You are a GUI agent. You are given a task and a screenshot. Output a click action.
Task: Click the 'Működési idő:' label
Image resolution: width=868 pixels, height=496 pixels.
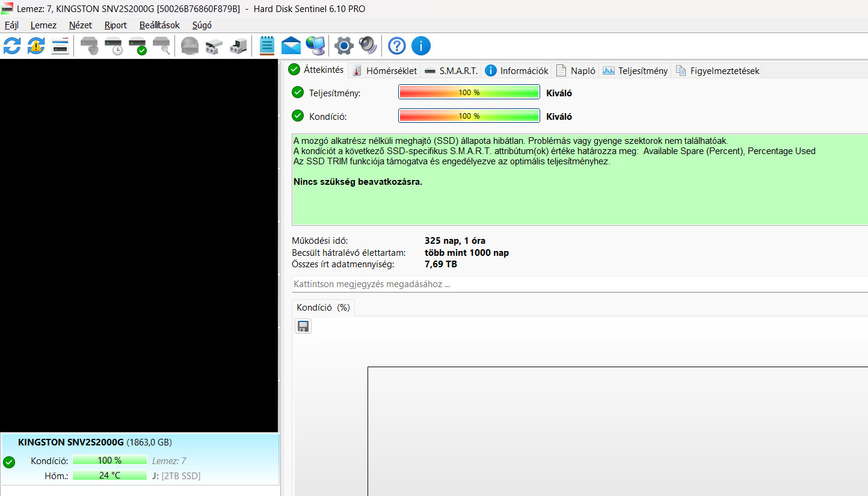(320, 241)
